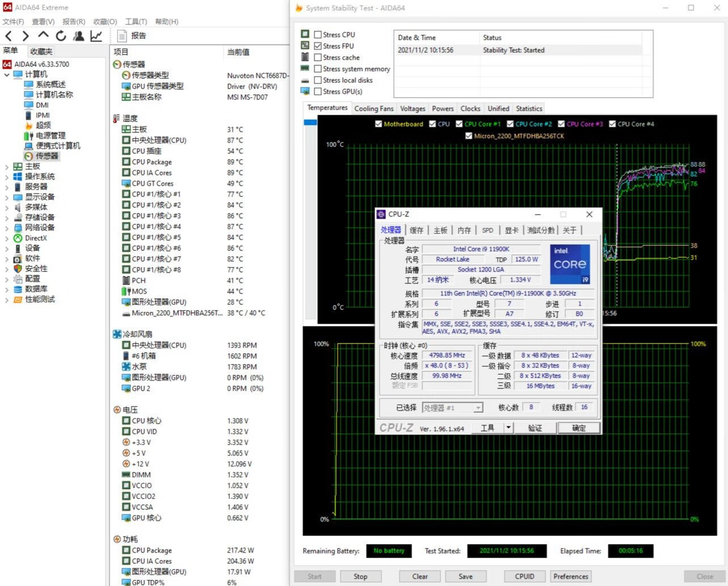The width and height of the screenshot is (728, 586).
Task: Click the up-level arrow in AIDA64 toolbar
Action: click(x=43, y=35)
